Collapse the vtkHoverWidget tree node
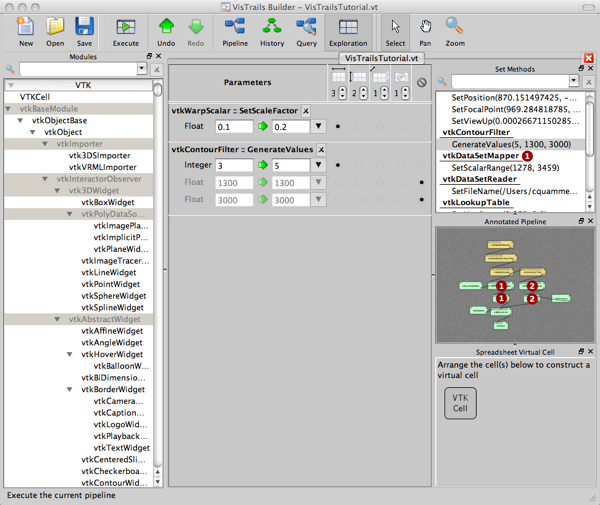This screenshot has width=600, height=505. coord(69,354)
